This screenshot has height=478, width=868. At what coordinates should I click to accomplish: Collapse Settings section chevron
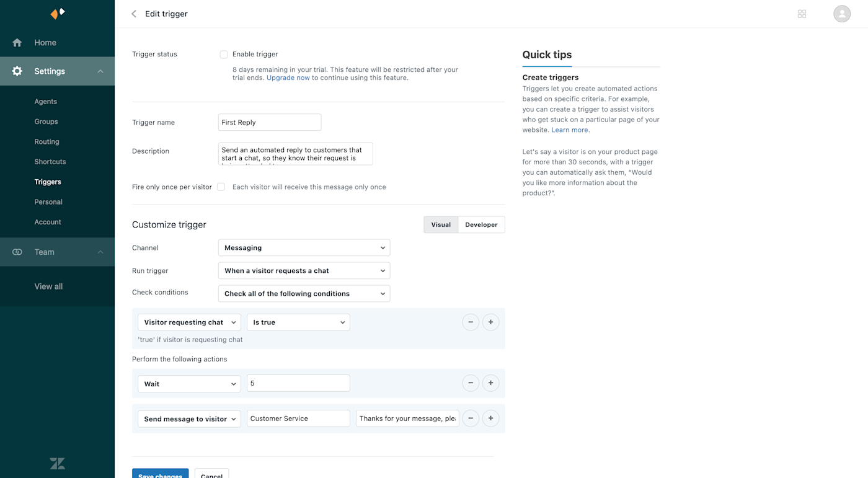click(x=100, y=71)
